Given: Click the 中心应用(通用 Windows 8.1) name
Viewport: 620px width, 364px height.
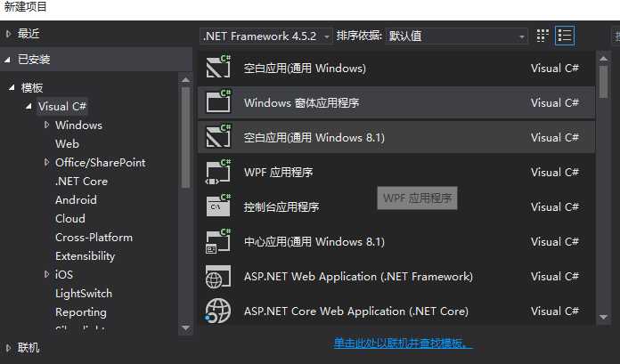Looking at the screenshot, I should [x=314, y=241].
